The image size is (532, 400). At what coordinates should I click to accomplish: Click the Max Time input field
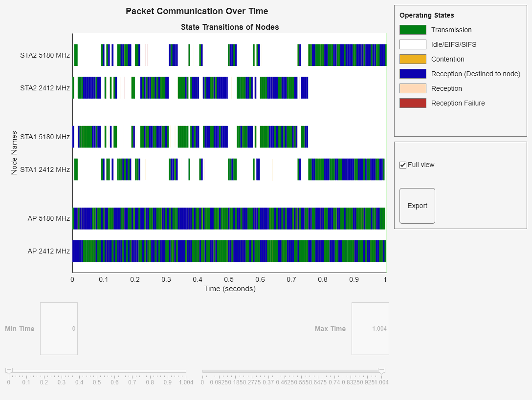pos(370,329)
